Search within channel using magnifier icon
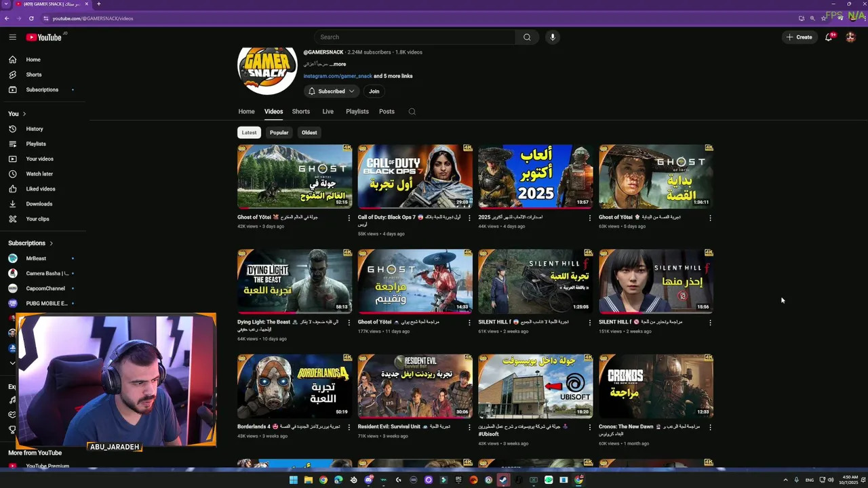This screenshot has height=488, width=868. click(412, 112)
